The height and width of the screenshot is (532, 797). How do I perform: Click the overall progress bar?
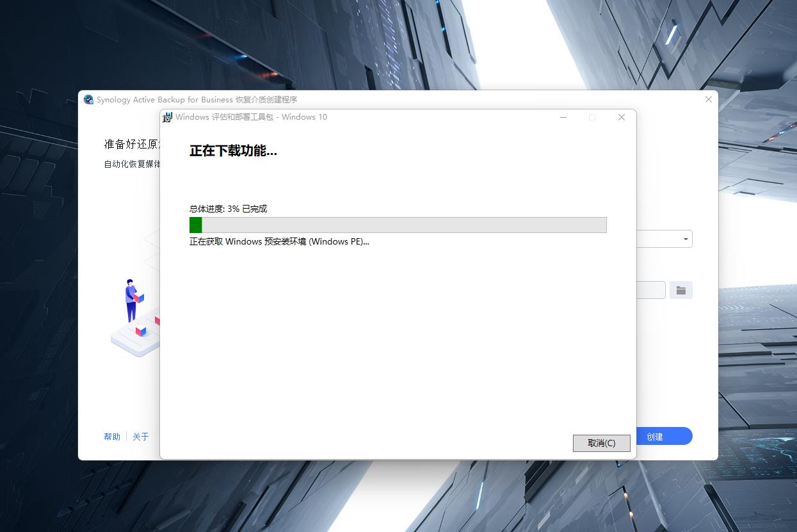pyautogui.click(x=398, y=225)
